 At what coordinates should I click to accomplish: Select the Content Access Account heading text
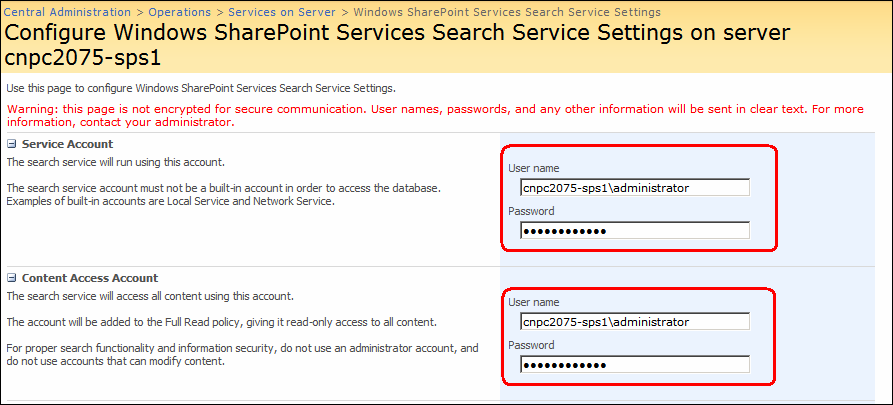(x=90, y=278)
